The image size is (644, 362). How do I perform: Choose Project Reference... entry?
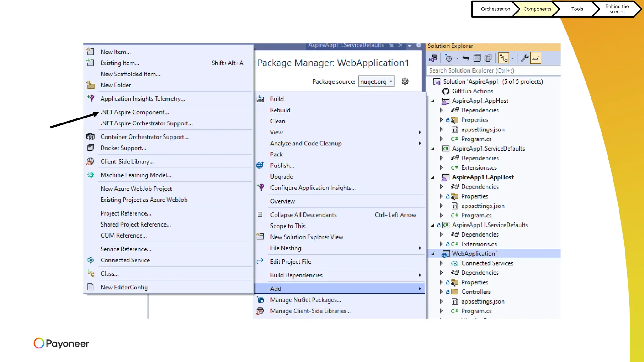(126, 213)
